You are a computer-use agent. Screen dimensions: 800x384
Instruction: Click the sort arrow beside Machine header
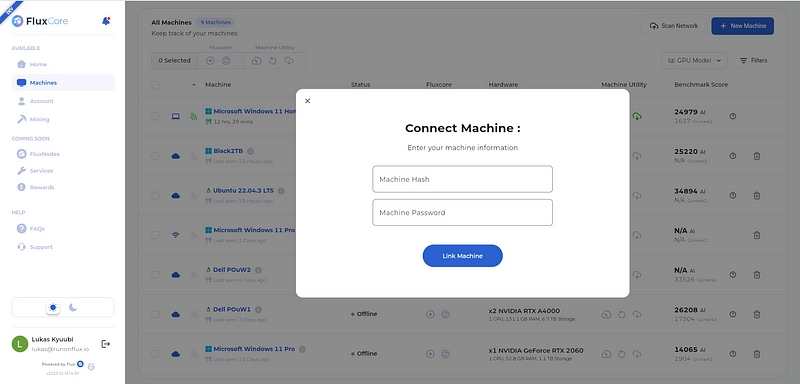(x=193, y=85)
